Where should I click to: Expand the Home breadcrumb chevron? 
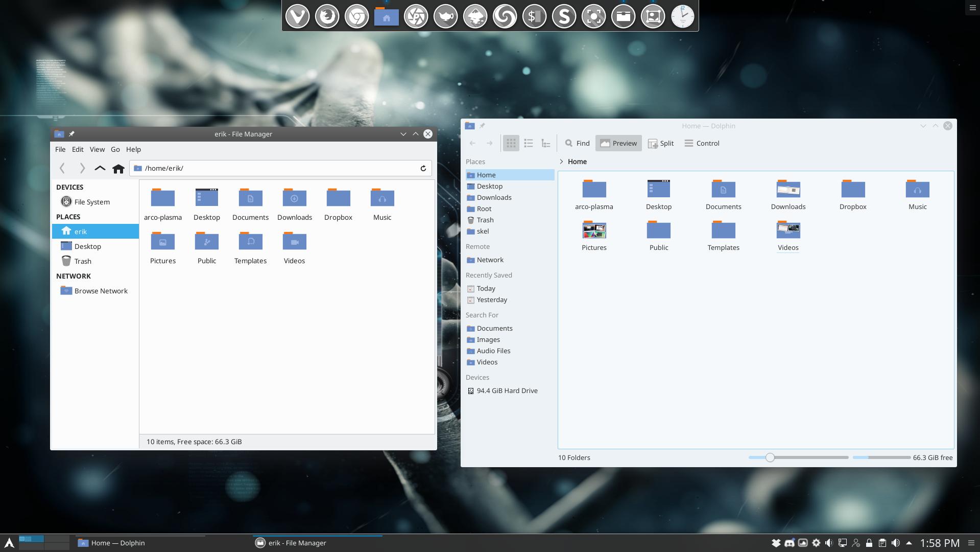(x=562, y=162)
